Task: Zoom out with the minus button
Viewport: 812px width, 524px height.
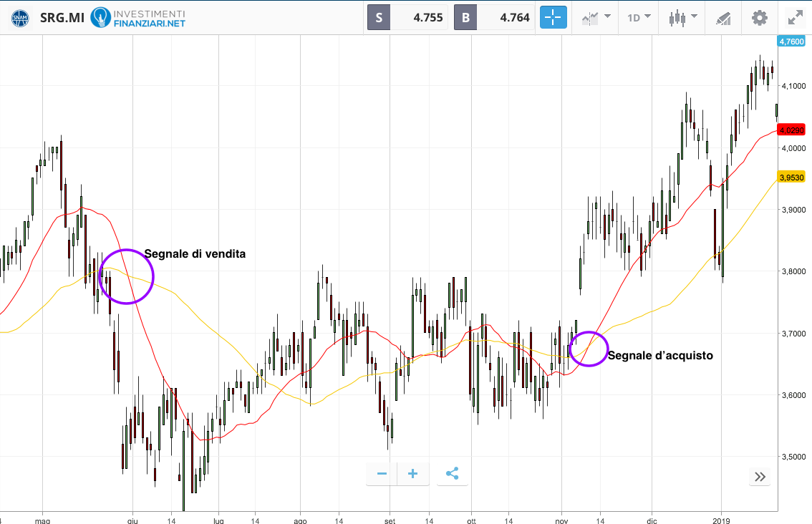Action: click(382, 474)
